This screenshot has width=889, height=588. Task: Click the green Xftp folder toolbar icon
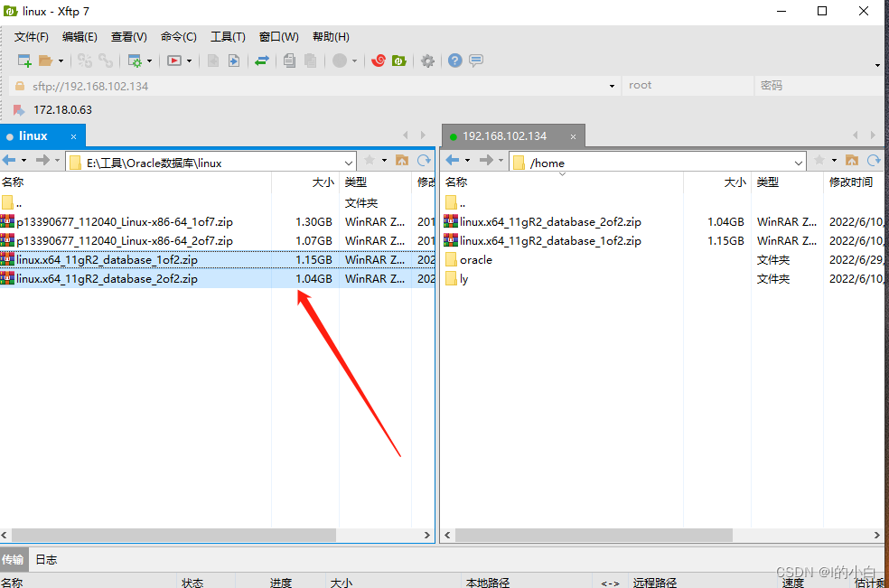point(399,61)
